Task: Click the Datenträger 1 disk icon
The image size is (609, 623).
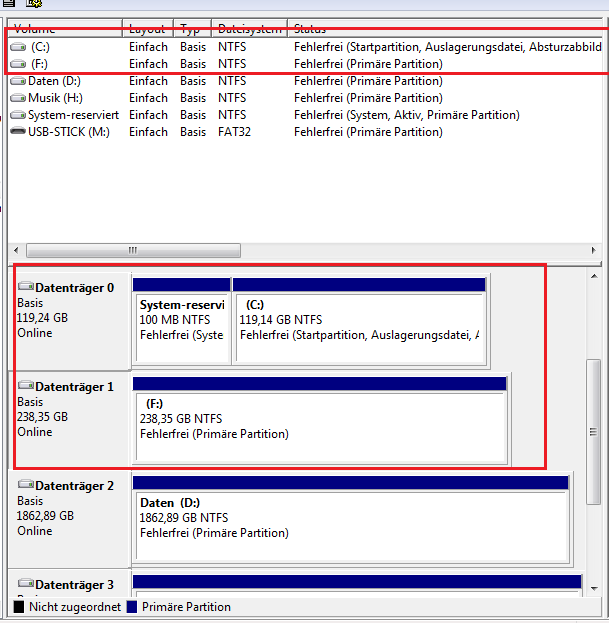Action: click(26, 385)
